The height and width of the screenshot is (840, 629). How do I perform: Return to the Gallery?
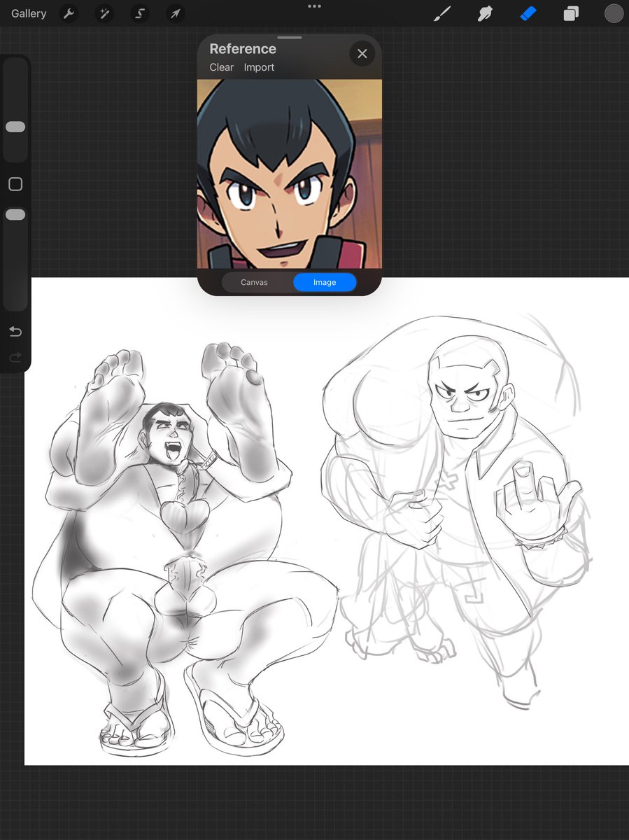pyautogui.click(x=29, y=13)
